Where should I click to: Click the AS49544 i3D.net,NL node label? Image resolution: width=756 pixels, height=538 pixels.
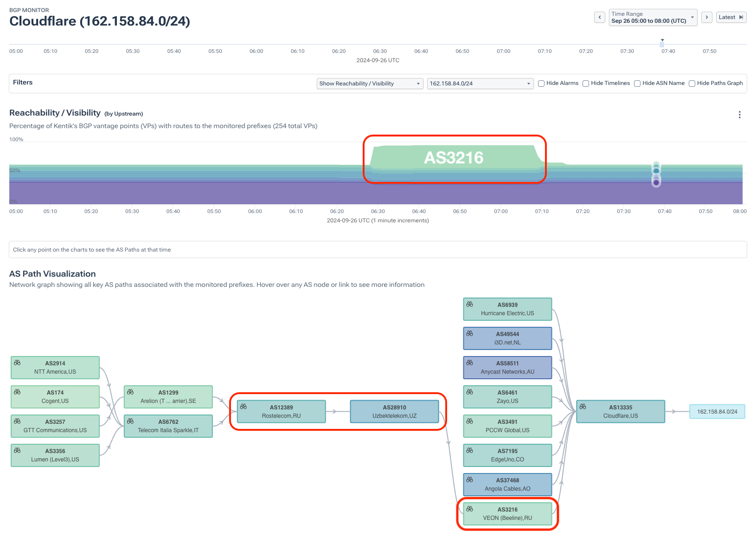click(x=507, y=338)
